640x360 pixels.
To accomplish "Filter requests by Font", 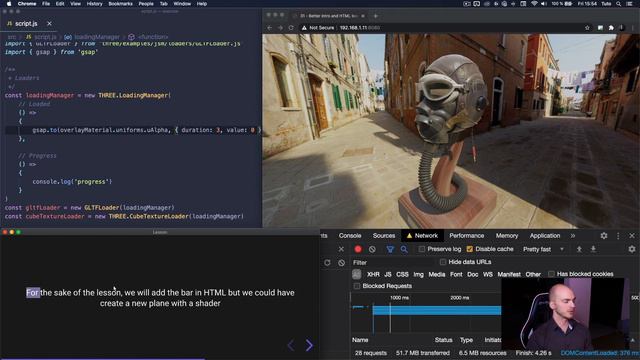I will click(456, 274).
